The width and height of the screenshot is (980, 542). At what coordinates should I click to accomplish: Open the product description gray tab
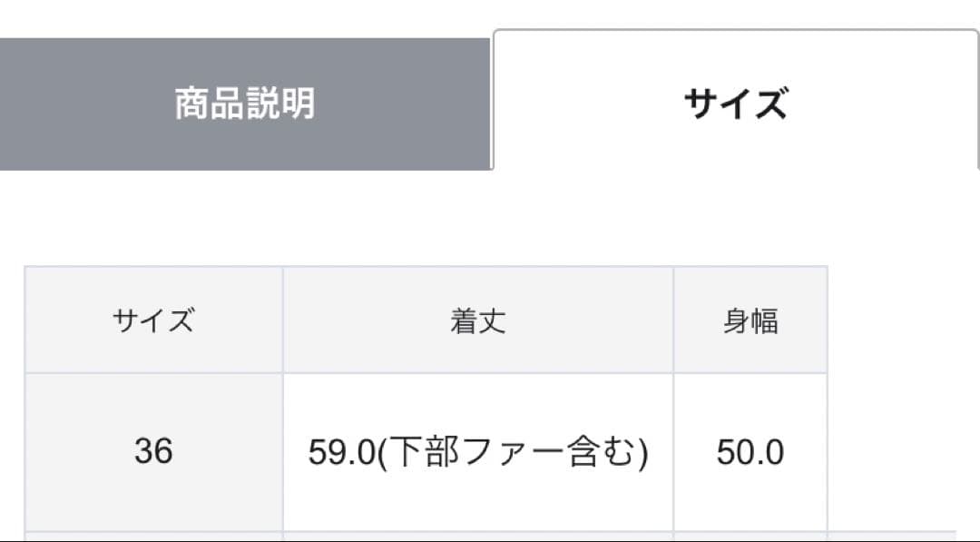[245, 103]
